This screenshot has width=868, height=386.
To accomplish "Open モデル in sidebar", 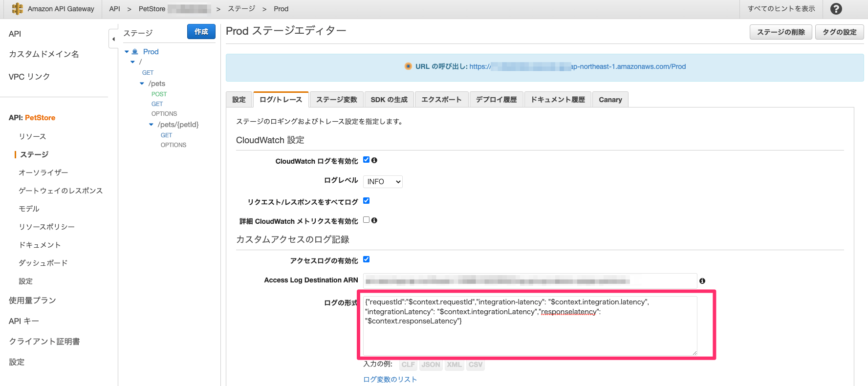I will click(x=29, y=209).
